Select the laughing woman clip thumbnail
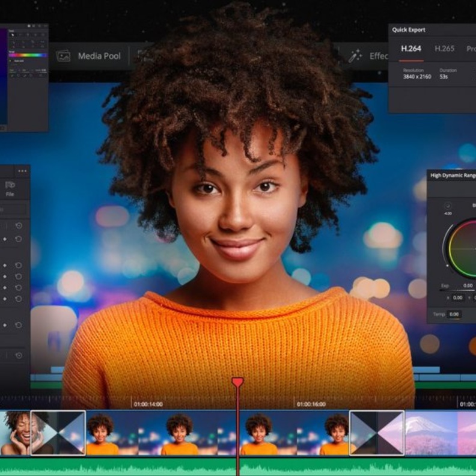Image resolution: width=476 pixels, height=476 pixels. pyautogui.click(x=15, y=433)
